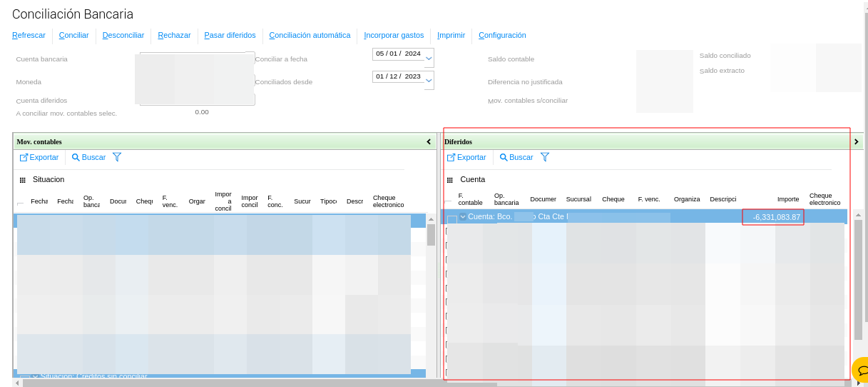The width and height of the screenshot is (868, 387).
Task: Click the F. venc. header in Diferidos
Action: tap(649, 199)
